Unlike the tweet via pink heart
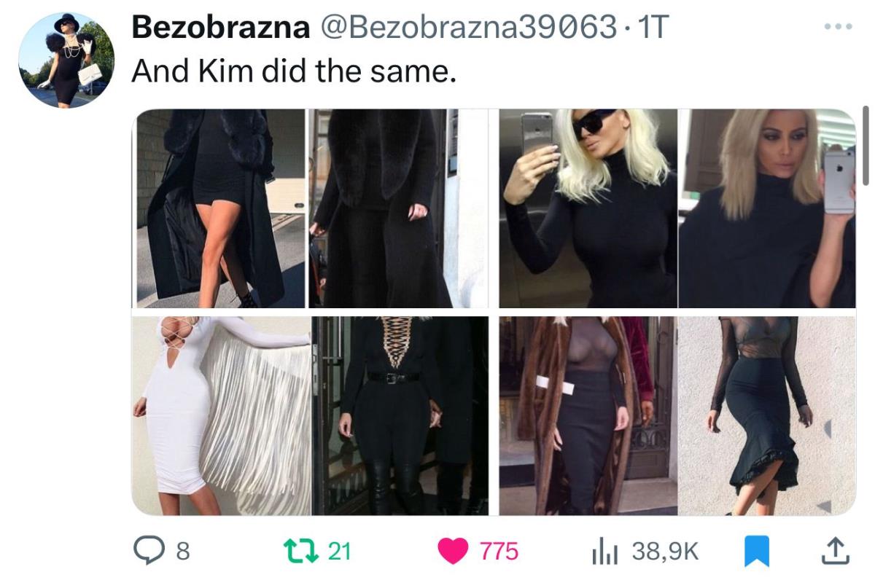875x588 pixels. [x=456, y=552]
